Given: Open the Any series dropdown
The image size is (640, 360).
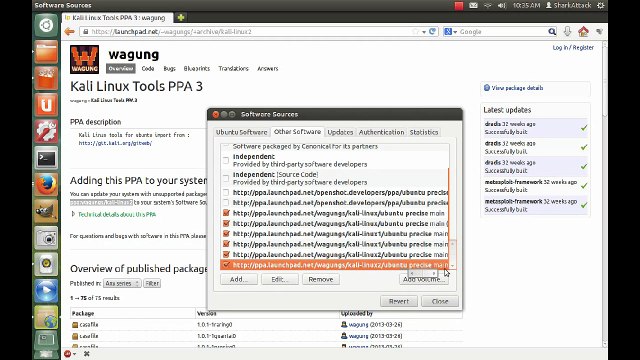Looking at the screenshot, I should coord(122,283).
